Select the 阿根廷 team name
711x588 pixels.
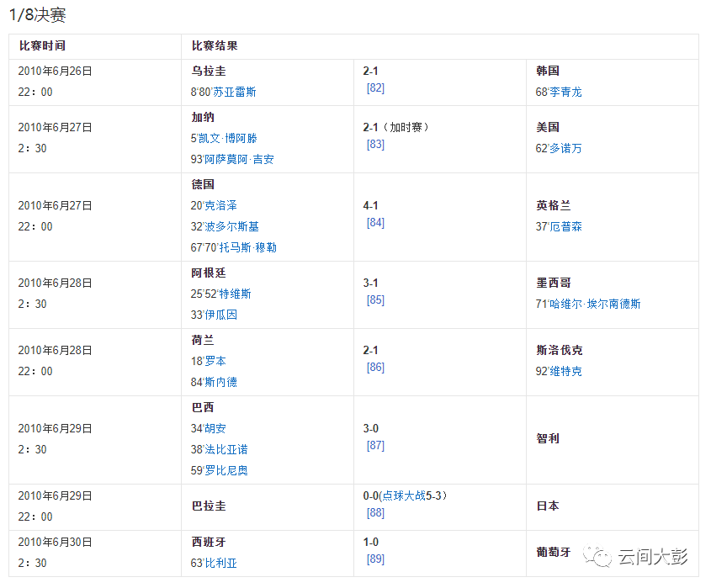[209, 273]
